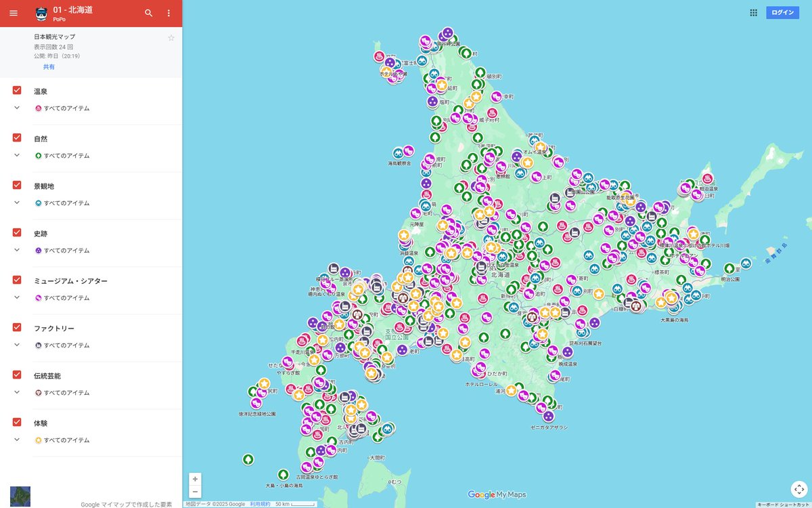Click すべてのアイテム under ミュージアム・シアター

[66, 298]
